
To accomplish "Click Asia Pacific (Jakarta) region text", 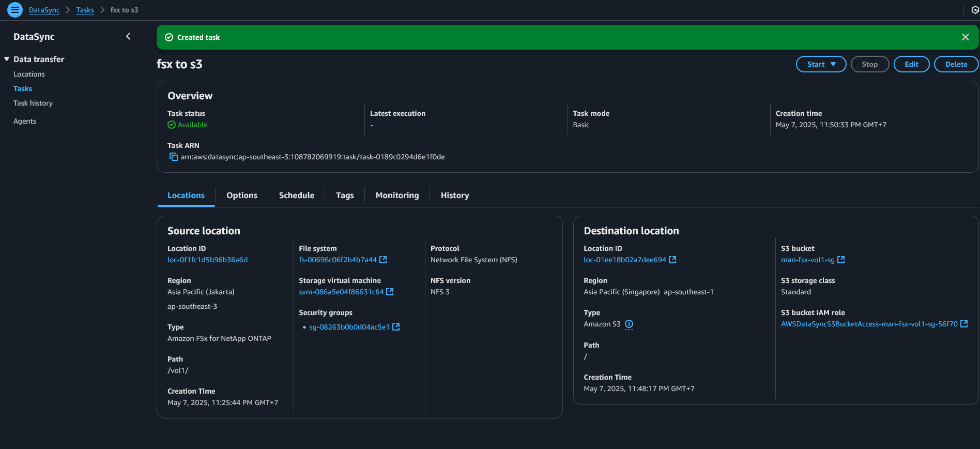I will [x=201, y=292].
